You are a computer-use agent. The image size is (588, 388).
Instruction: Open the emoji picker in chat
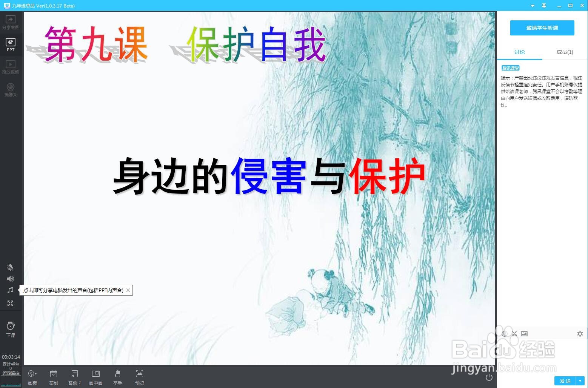pos(505,333)
